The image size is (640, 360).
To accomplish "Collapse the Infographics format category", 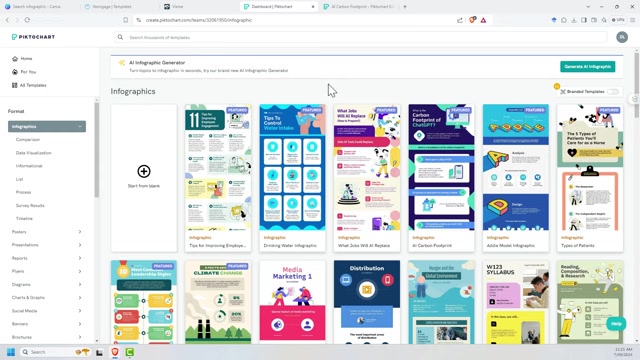I will tap(47, 127).
